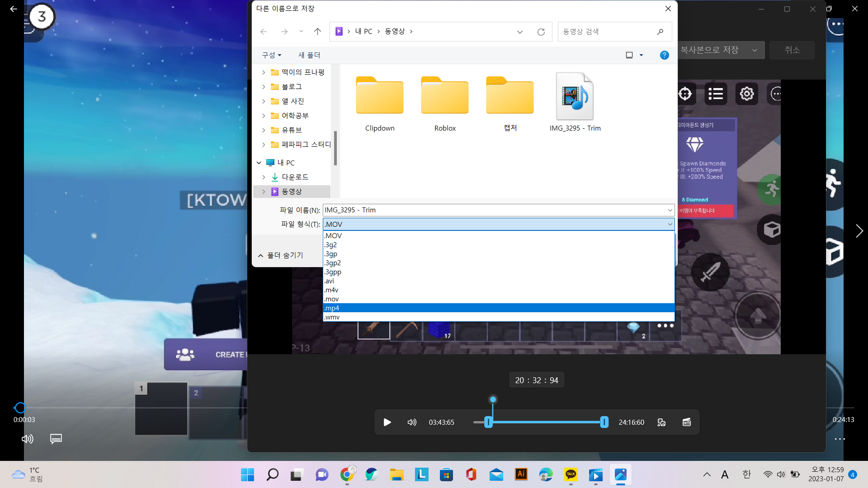Toggle the Photos viewer volume icon
Image resolution: width=868 pixels, height=488 pixels.
[28, 439]
